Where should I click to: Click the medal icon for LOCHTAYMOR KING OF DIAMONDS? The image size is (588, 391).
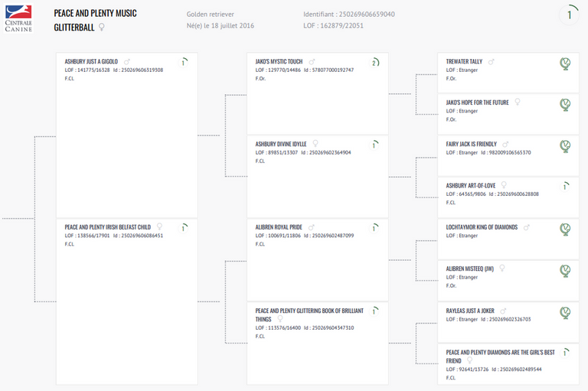pos(565,229)
